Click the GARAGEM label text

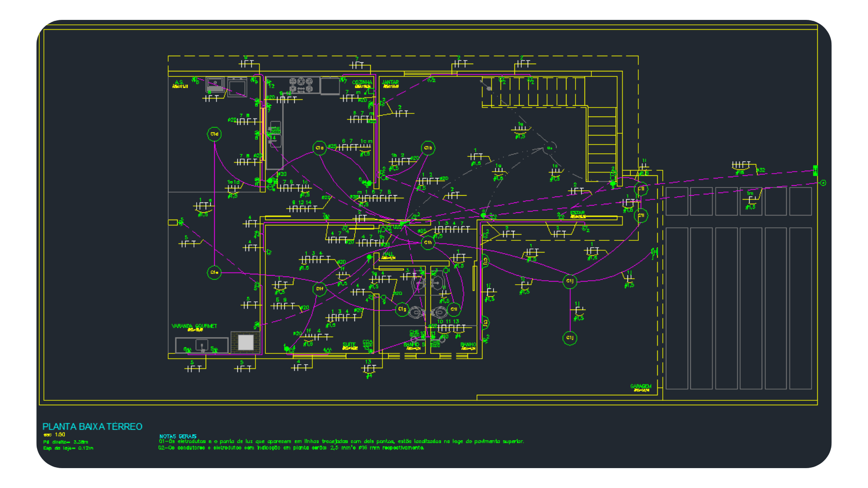pyautogui.click(x=641, y=386)
